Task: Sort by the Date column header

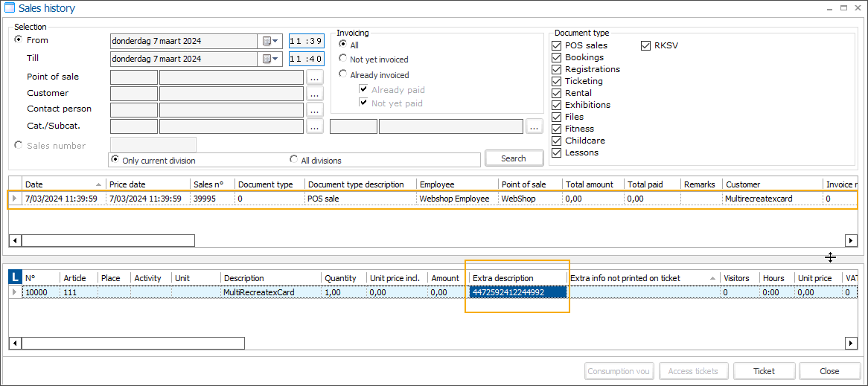Action: pyautogui.click(x=60, y=184)
